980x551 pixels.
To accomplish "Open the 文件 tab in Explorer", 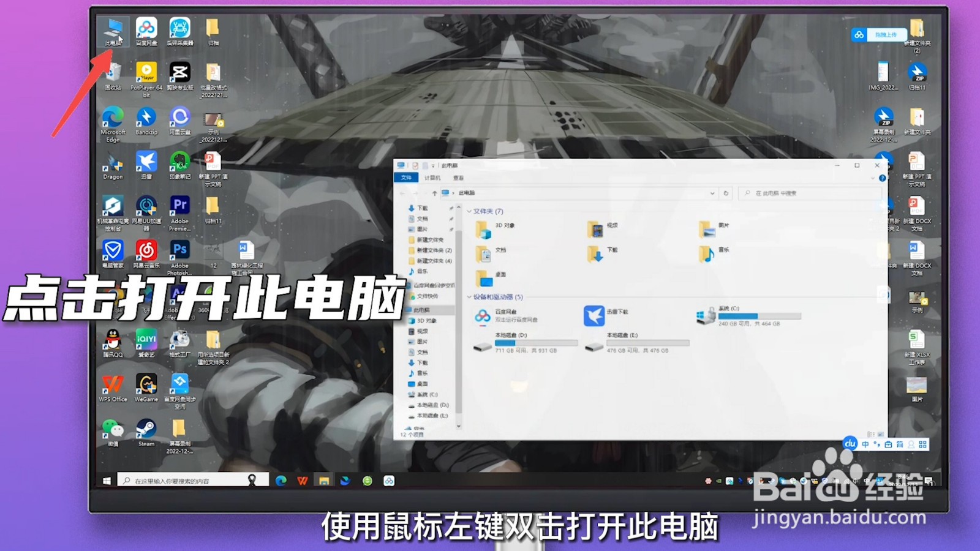I will tap(406, 178).
